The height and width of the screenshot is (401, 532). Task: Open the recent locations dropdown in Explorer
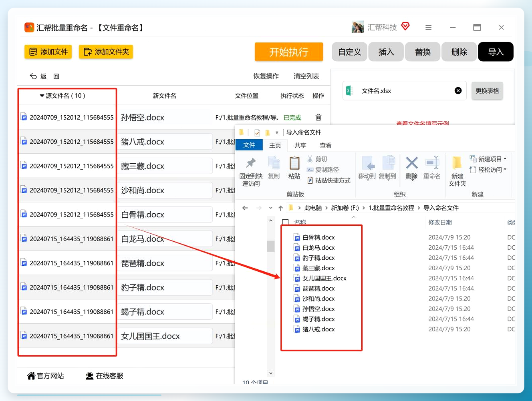click(271, 208)
